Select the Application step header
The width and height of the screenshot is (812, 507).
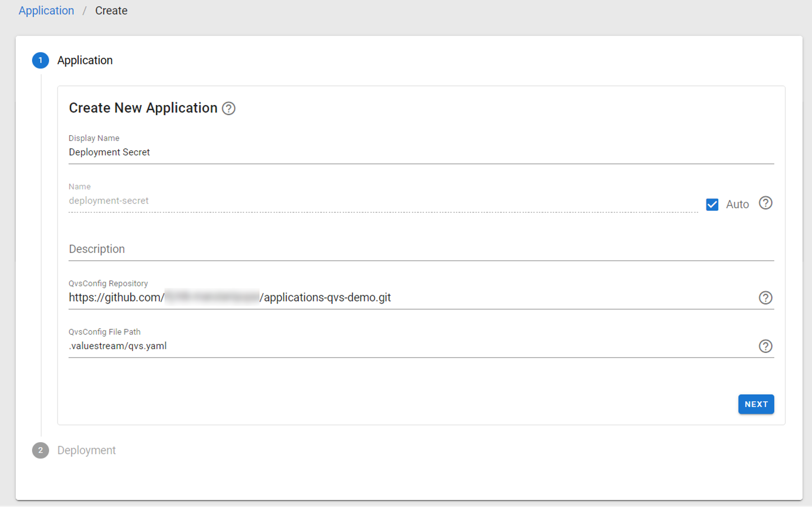coord(85,60)
